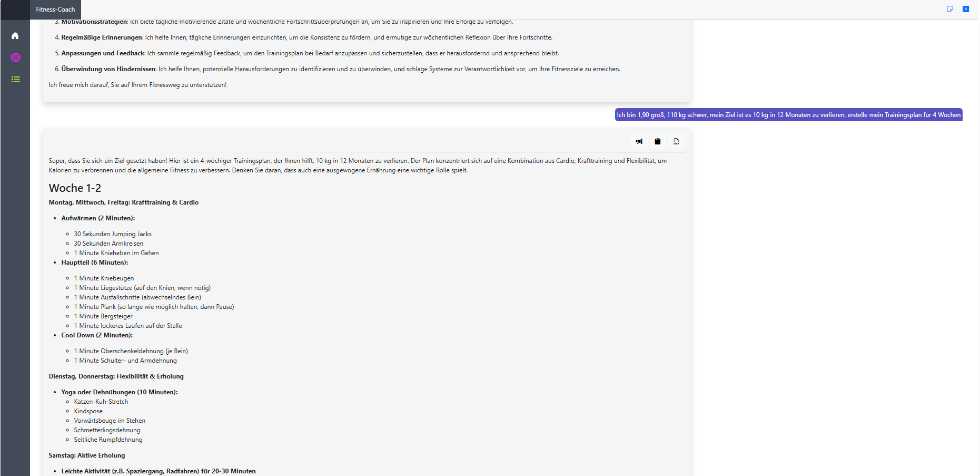
Task: Open the purple AI chip icon
Action: 15,57
